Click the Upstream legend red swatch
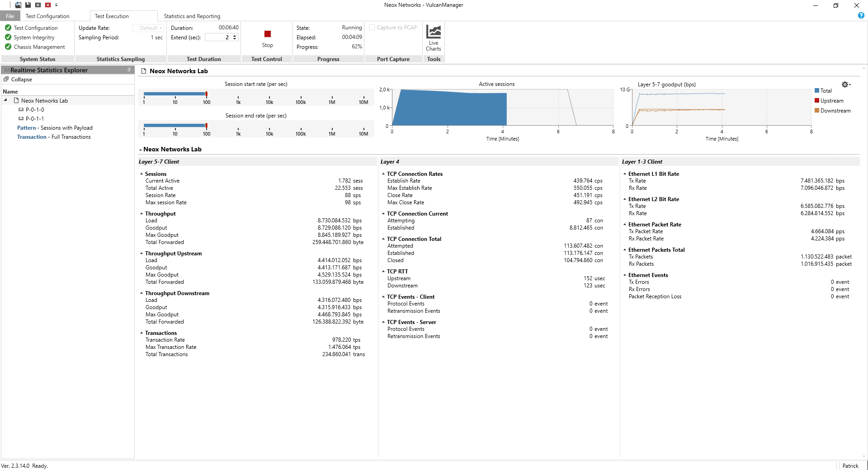Screen dimensions: 868x470 pyautogui.click(x=817, y=101)
